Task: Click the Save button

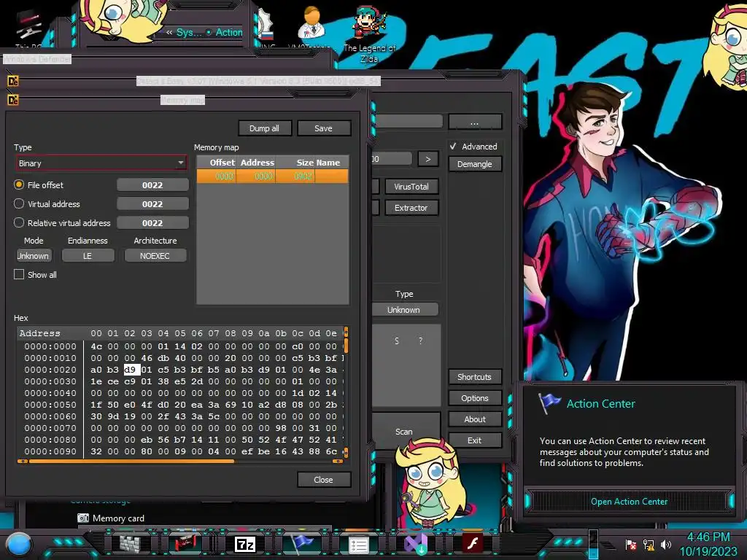Action: click(x=323, y=128)
